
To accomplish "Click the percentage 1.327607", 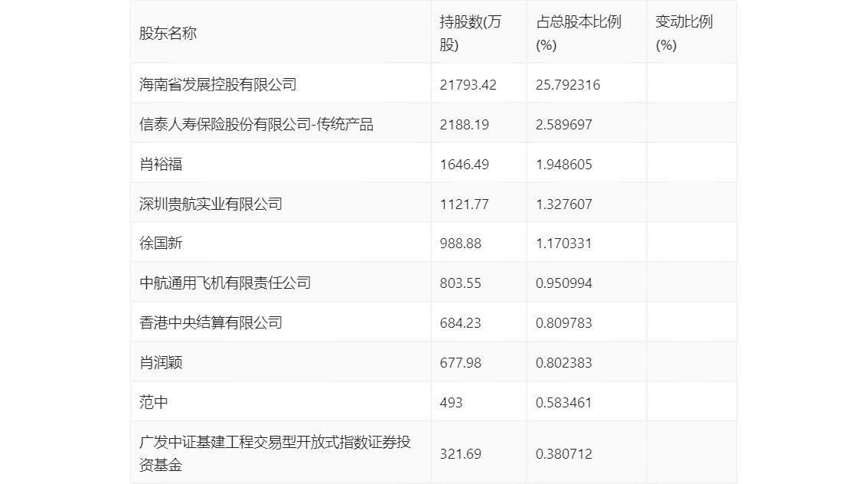I will [x=563, y=204].
